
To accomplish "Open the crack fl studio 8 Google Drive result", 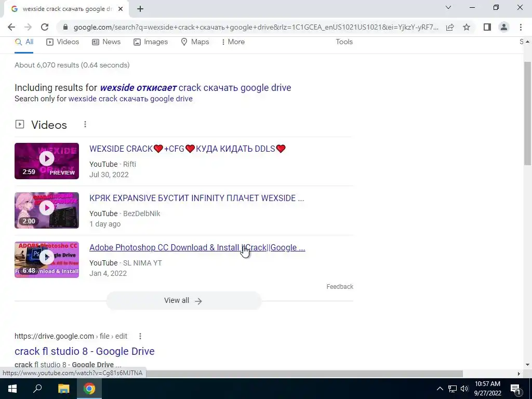I will (85, 351).
